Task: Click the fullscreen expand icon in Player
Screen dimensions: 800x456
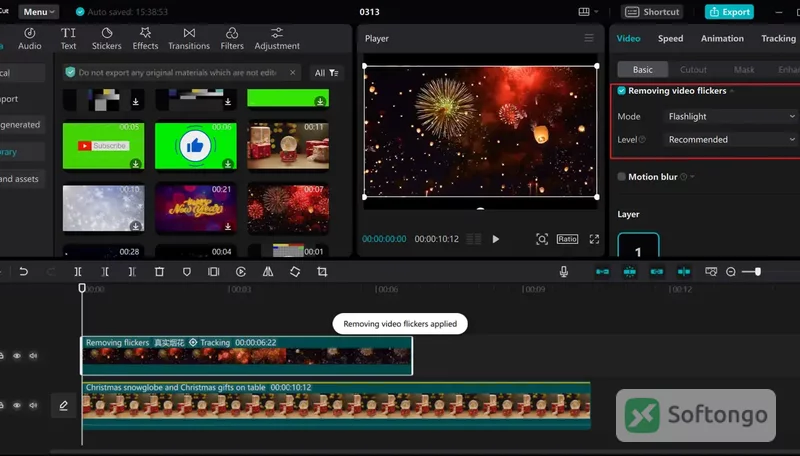Action: click(x=594, y=239)
